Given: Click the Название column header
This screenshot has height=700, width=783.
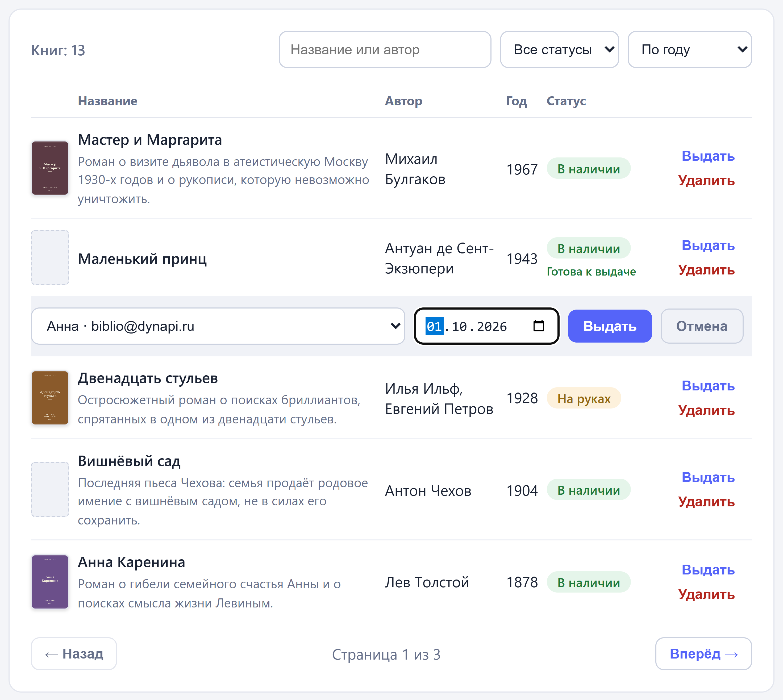Looking at the screenshot, I should (108, 101).
